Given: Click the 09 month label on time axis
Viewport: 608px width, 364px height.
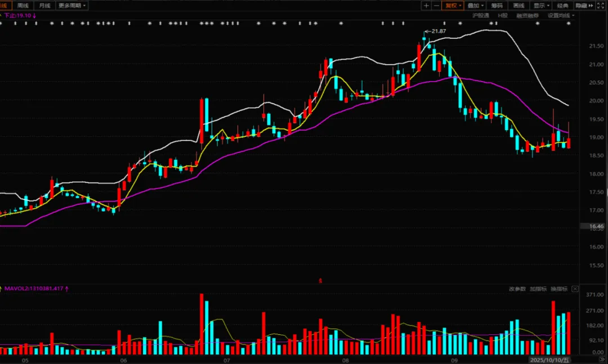Looking at the screenshot, I should [x=454, y=360].
